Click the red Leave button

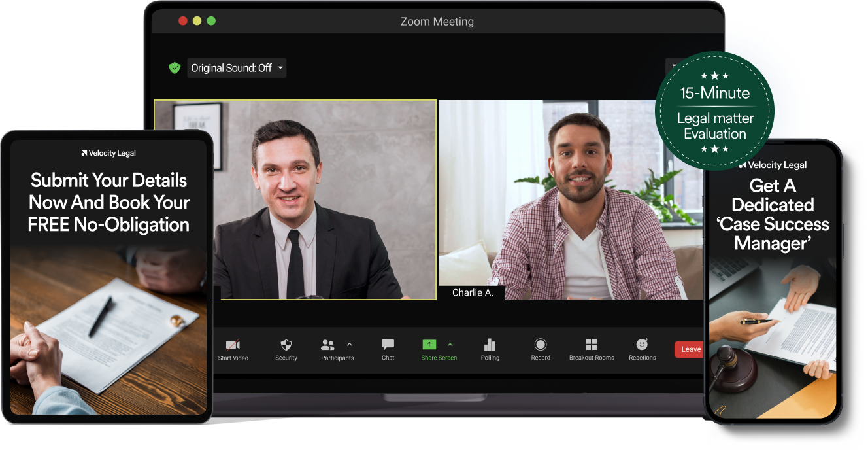pyautogui.click(x=690, y=349)
